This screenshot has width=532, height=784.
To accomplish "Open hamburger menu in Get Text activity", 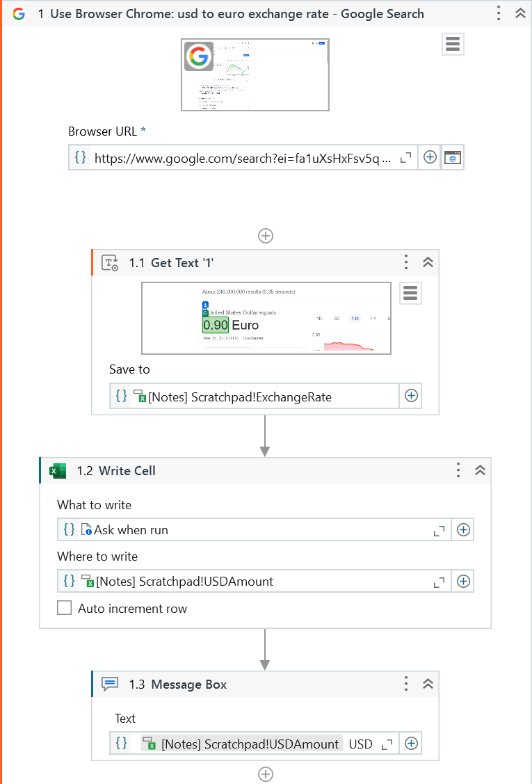I will 410,294.
